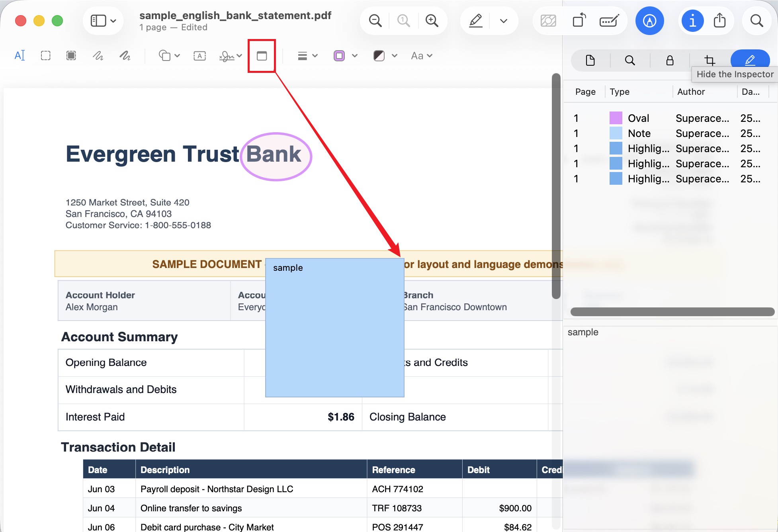Image resolution: width=778 pixels, height=532 pixels.
Task: Click the document title sample_english_bank_statement.pdf
Action: point(235,16)
